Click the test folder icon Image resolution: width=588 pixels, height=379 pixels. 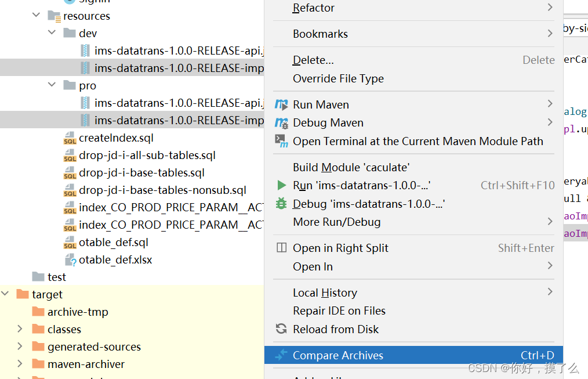[38, 276]
